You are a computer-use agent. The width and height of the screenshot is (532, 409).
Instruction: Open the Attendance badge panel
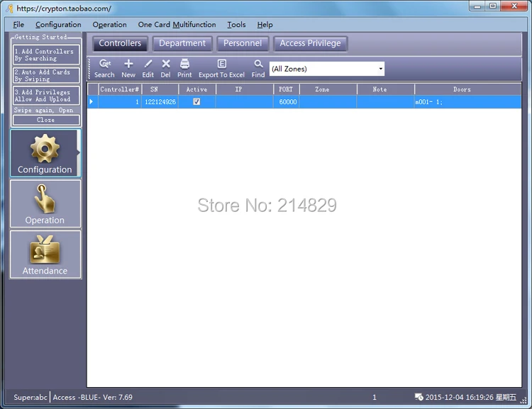pos(45,254)
